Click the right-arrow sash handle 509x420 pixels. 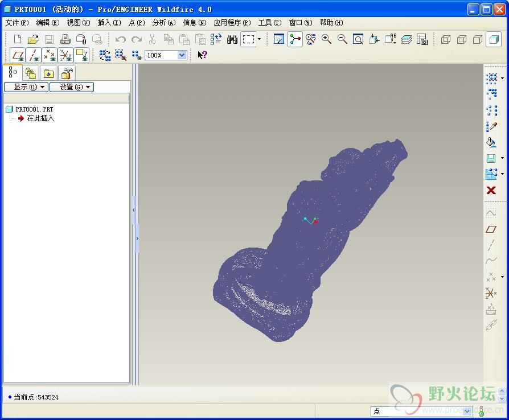click(137, 238)
